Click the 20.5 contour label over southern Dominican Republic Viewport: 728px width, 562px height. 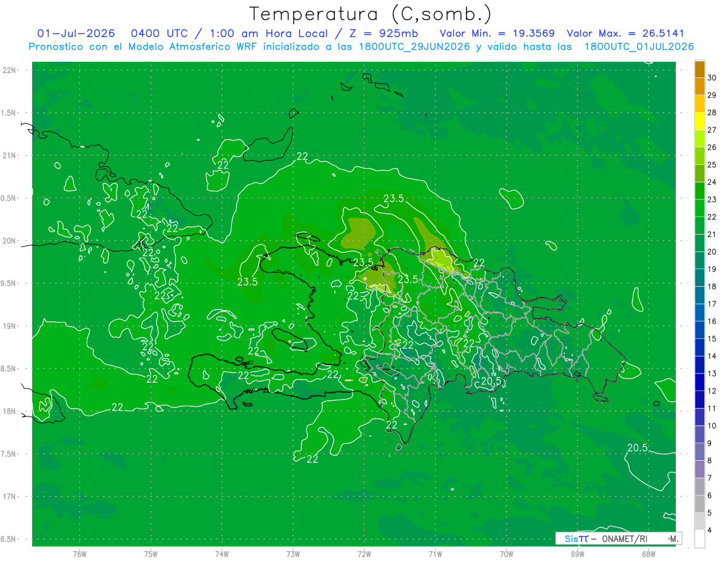(491, 381)
